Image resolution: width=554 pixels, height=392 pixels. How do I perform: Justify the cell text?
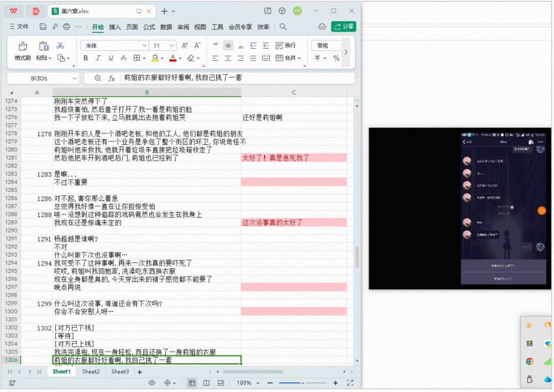pos(253,58)
